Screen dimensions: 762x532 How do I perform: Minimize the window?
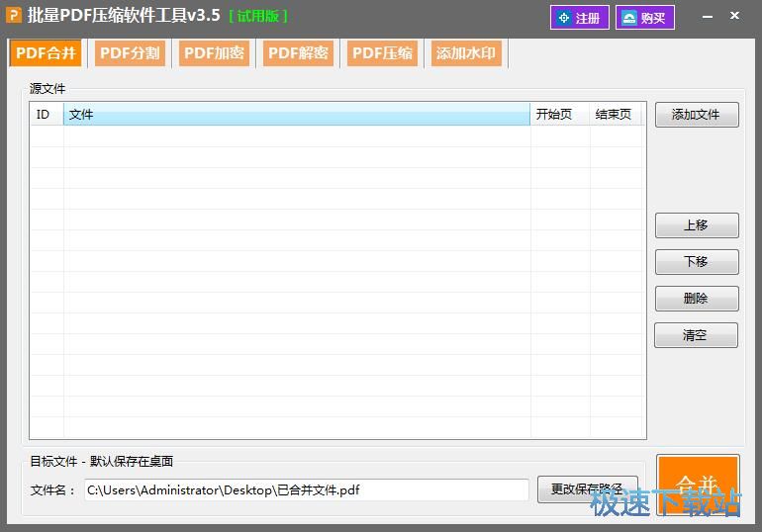708,17
